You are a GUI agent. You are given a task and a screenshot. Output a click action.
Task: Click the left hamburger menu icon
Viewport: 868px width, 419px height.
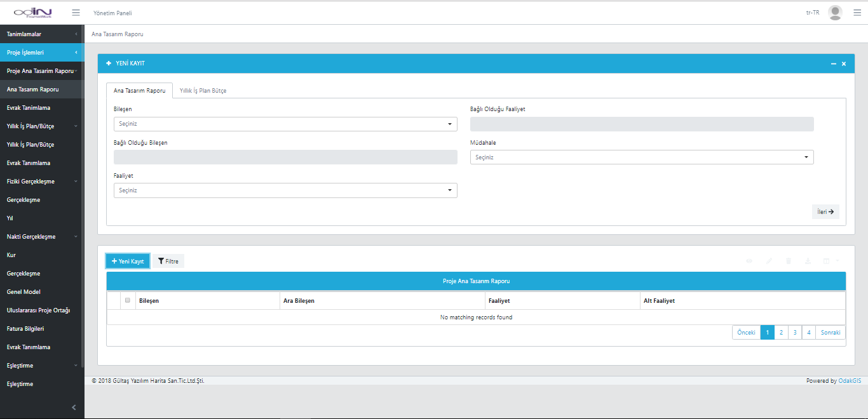76,13
